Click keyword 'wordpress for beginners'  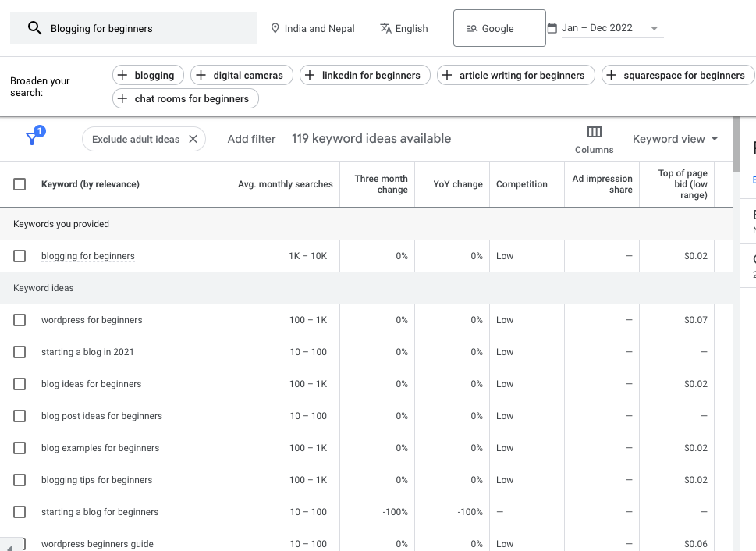coord(91,320)
